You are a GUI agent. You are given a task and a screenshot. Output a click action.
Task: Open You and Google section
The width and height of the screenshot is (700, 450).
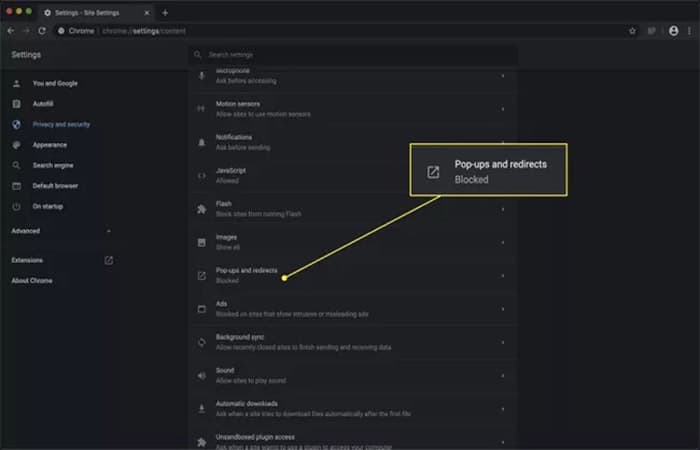[x=55, y=83]
